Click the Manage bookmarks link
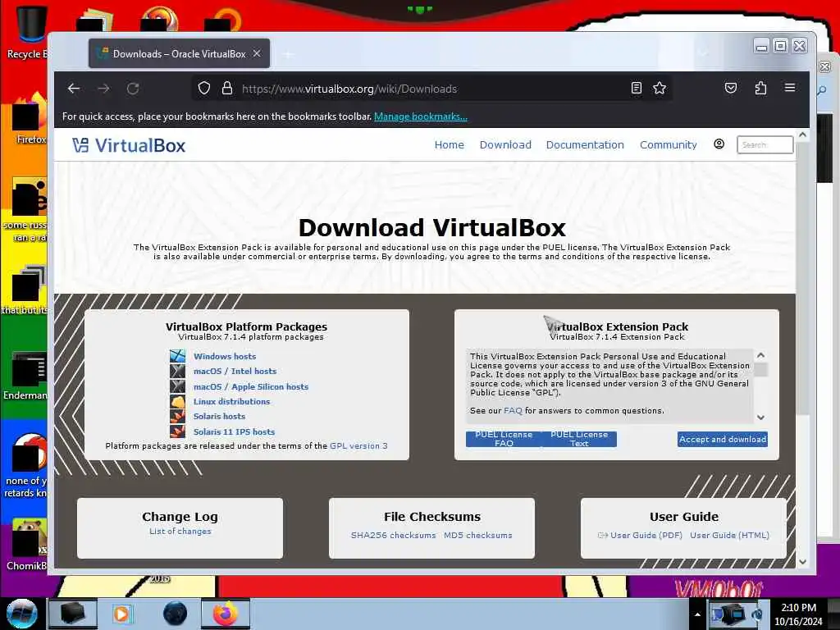 (421, 116)
